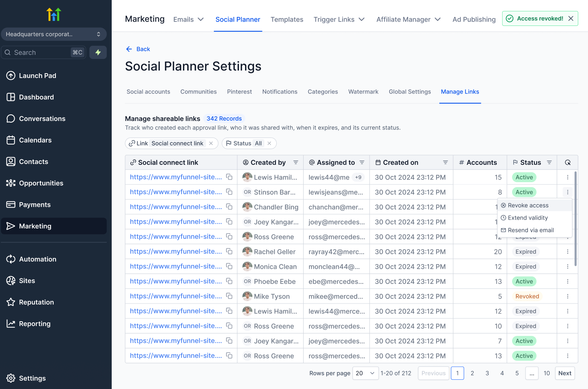Filter the Created by column
Viewport: 588px width, 389px height.
296,163
